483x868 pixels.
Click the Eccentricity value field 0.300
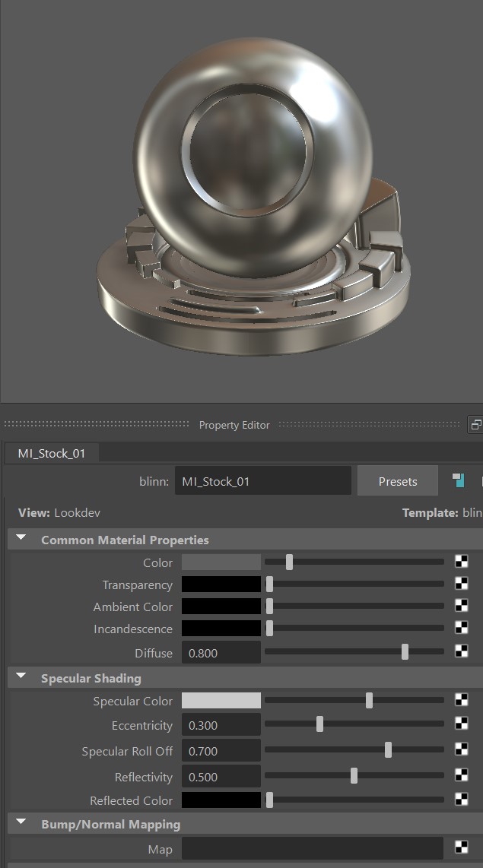221,724
